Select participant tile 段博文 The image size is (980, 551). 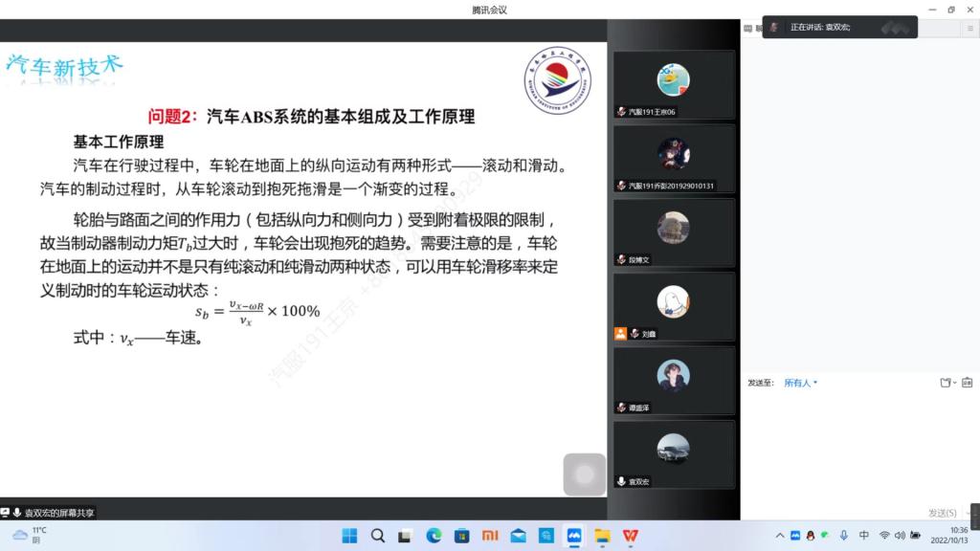[674, 232]
